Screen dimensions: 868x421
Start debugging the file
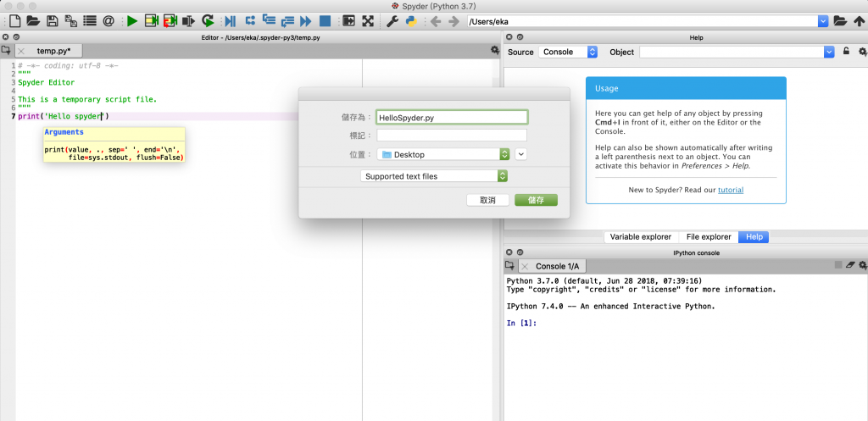[x=231, y=21]
